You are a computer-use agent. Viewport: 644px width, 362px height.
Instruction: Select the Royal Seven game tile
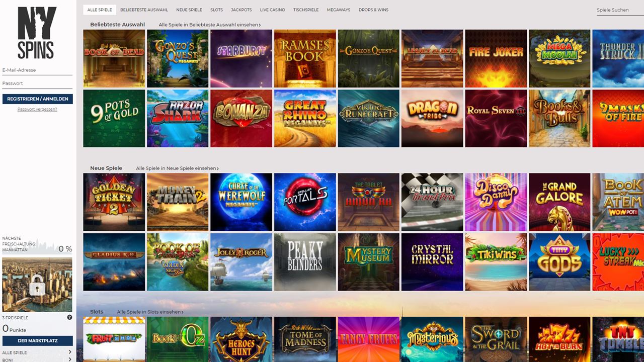(496, 118)
